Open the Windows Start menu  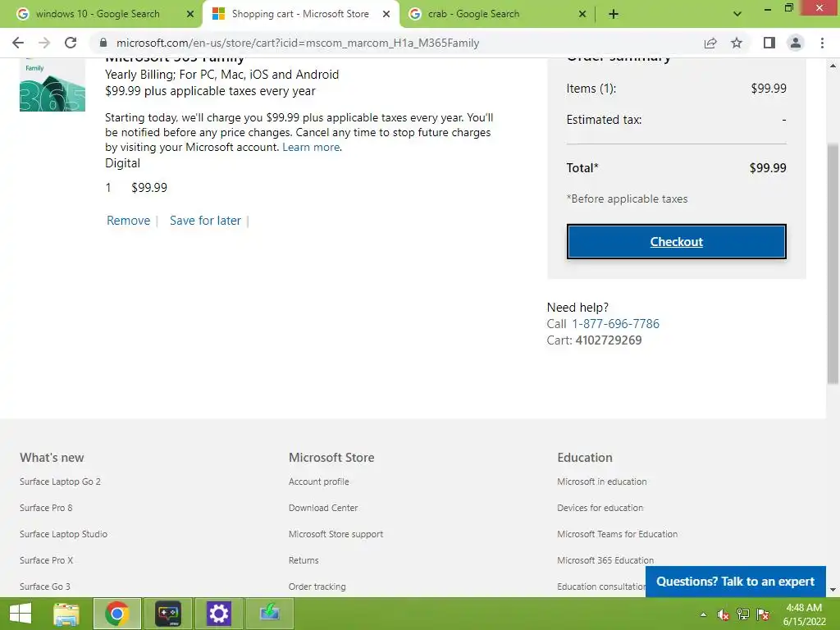[21, 614]
